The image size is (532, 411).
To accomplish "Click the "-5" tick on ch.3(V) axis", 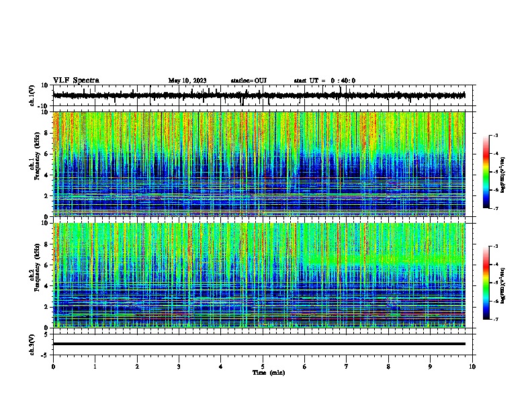I will (45, 355).
